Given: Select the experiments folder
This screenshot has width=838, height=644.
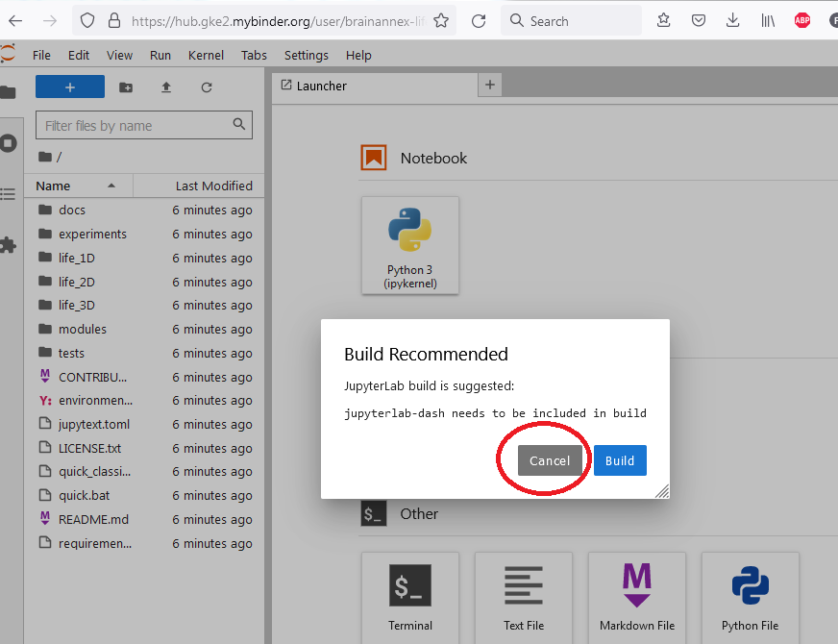Looking at the screenshot, I should tap(144, 235).
